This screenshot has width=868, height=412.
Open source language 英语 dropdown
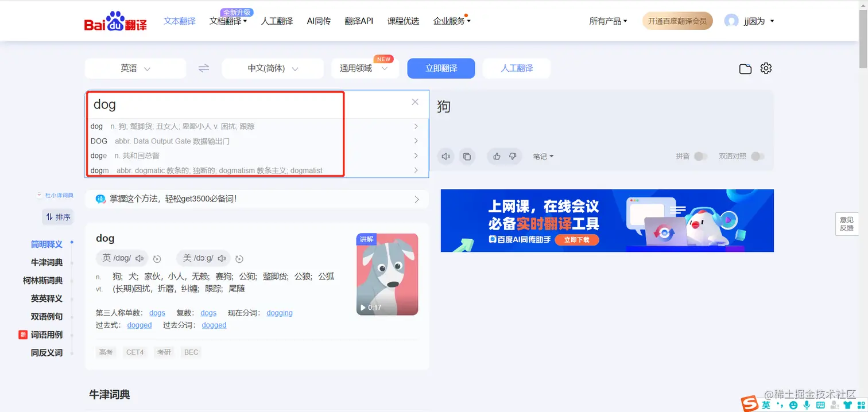click(x=135, y=68)
